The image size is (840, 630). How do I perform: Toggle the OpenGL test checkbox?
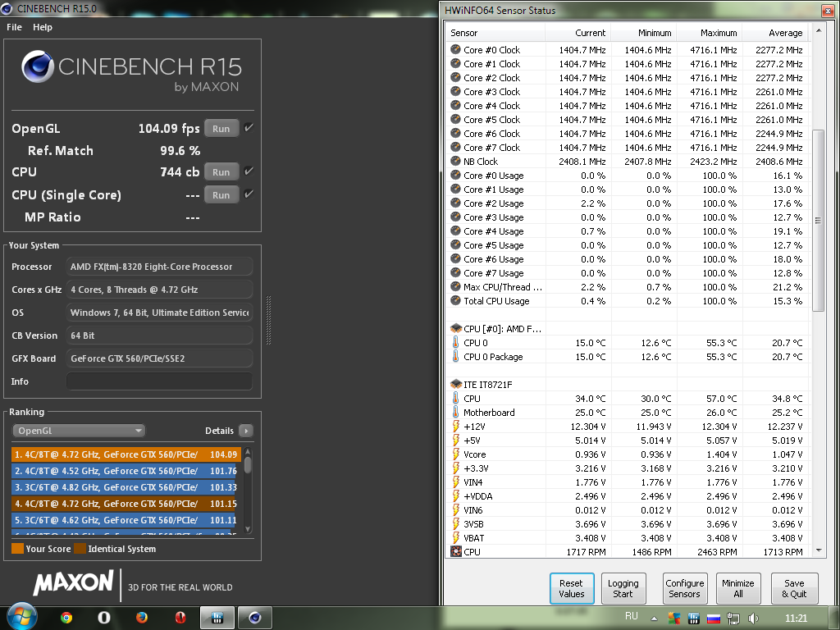pyautogui.click(x=249, y=127)
